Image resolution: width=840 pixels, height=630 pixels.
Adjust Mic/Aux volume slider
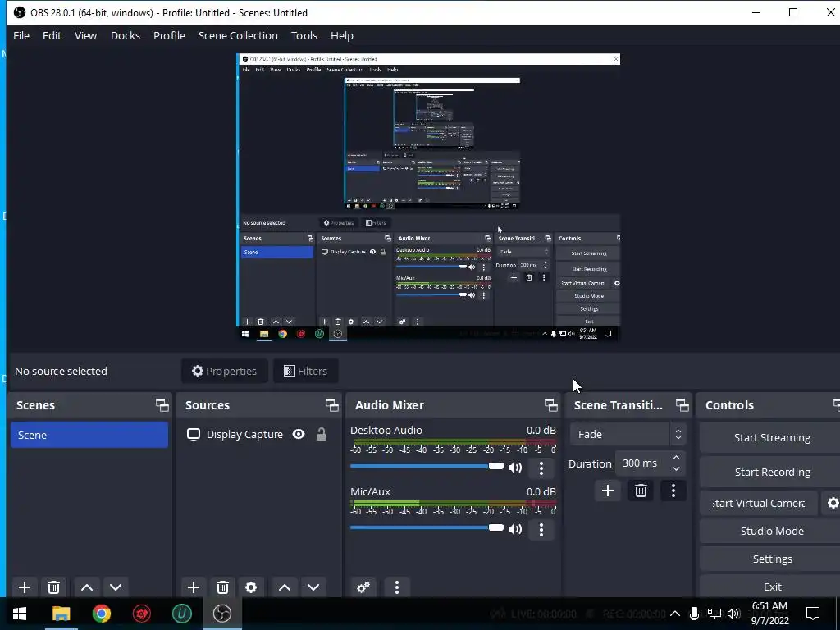(427, 527)
